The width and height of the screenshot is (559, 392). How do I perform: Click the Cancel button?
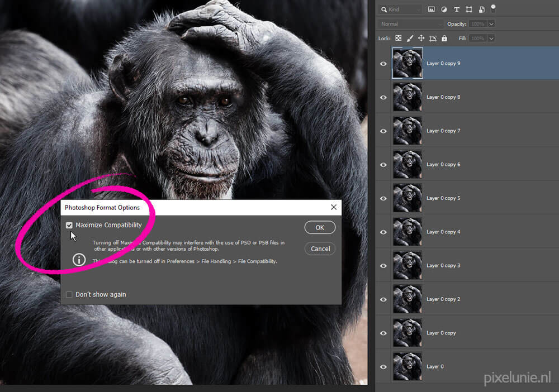point(320,249)
